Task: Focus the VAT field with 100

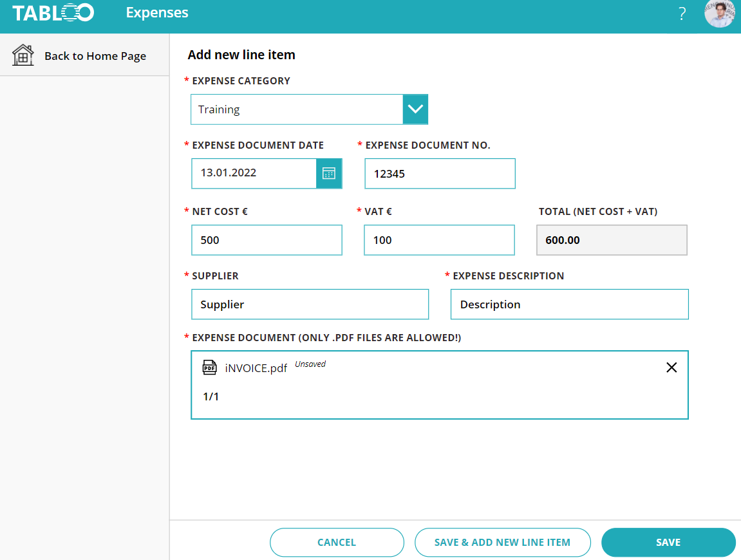Action: click(439, 240)
